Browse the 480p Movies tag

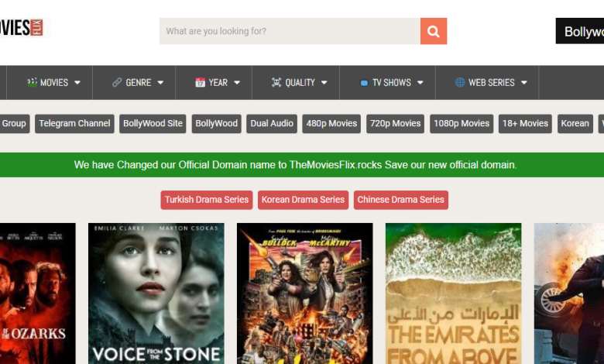331,124
